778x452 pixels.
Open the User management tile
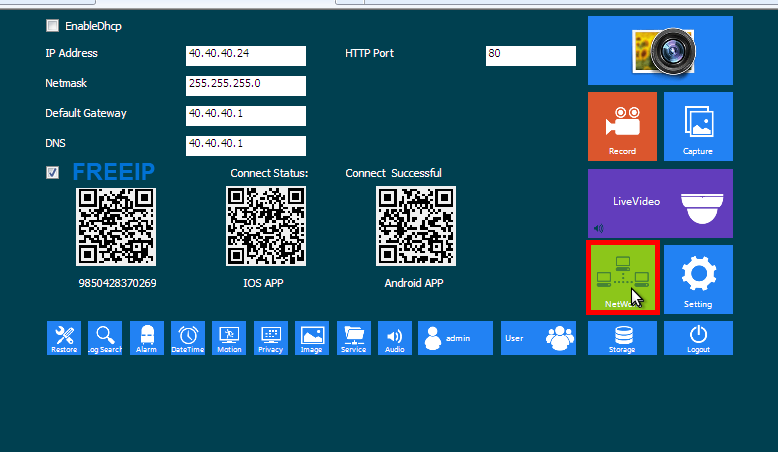point(538,338)
